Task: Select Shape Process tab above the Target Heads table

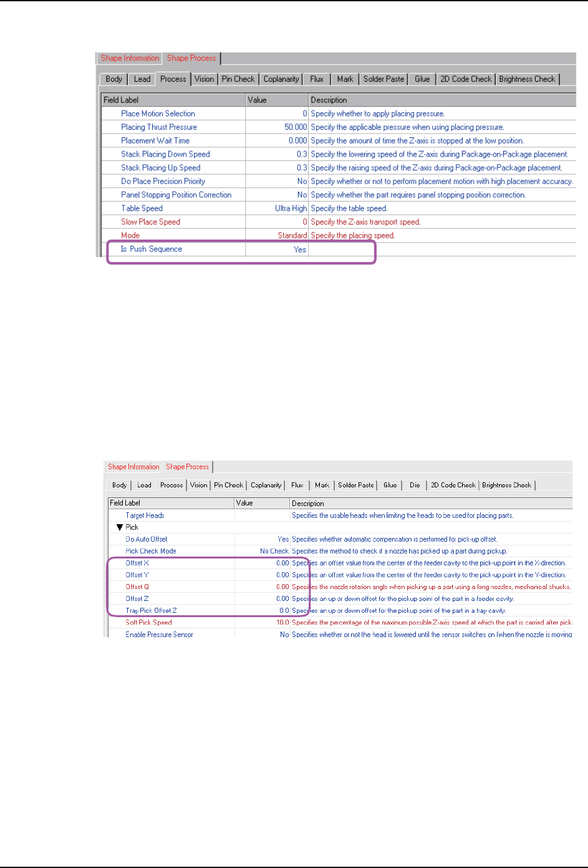Action: point(188,467)
